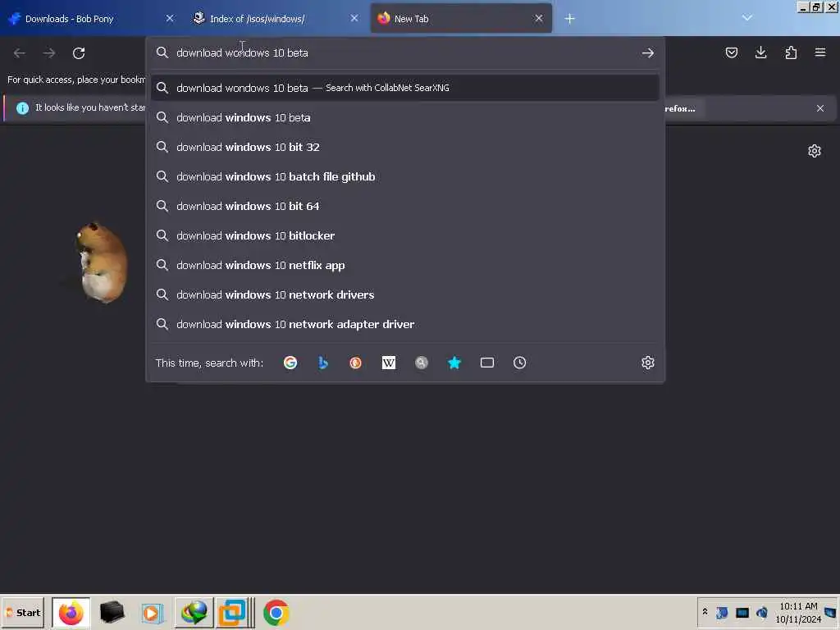The image size is (840, 630).
Task: Dismiss the info notification bar
Action: coord(820,108)
